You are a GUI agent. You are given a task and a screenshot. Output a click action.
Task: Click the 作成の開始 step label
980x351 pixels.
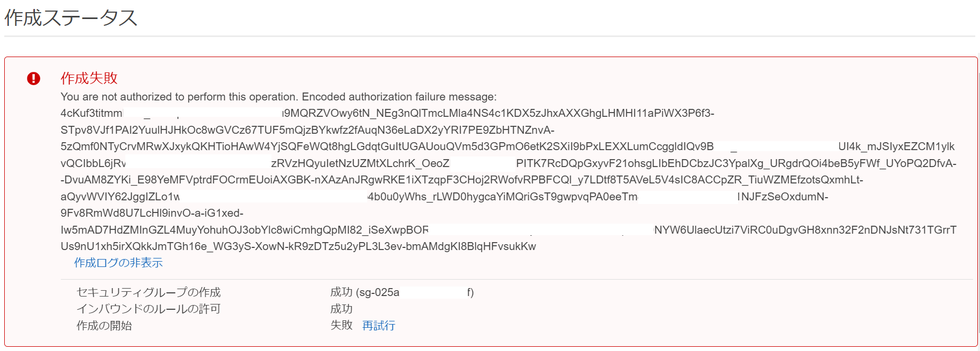click(x=104, y=326)
